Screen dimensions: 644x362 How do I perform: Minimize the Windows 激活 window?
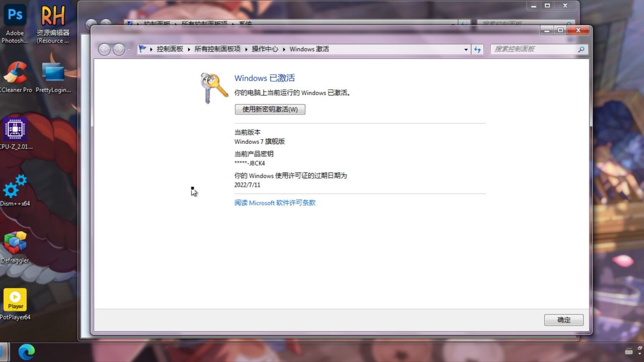click(547, 31)
